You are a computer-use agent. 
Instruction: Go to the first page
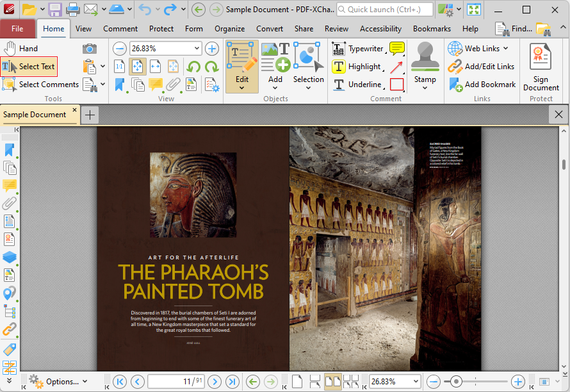click(x=120, y=382)
